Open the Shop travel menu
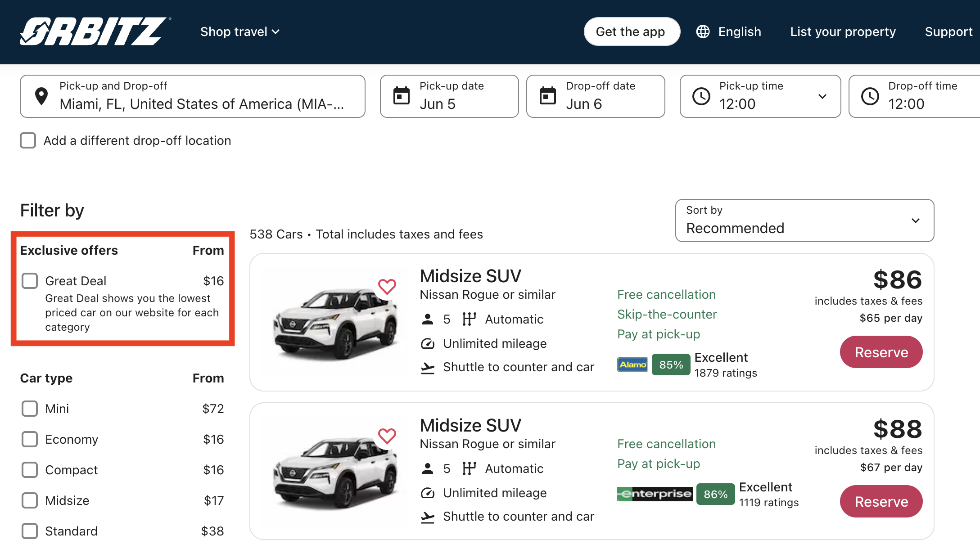The height and width of the screenshot is (549, 980). pyautogui.click(x=240, y=31)
